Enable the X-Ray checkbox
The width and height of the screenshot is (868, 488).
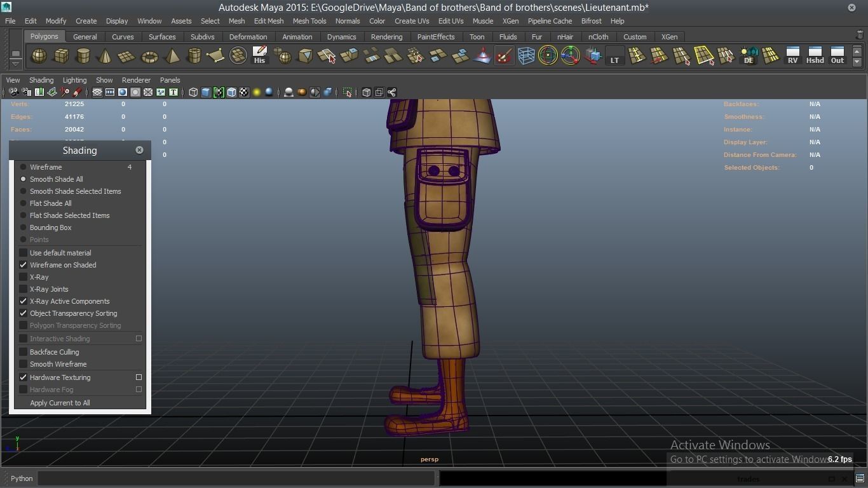(23, 277)
